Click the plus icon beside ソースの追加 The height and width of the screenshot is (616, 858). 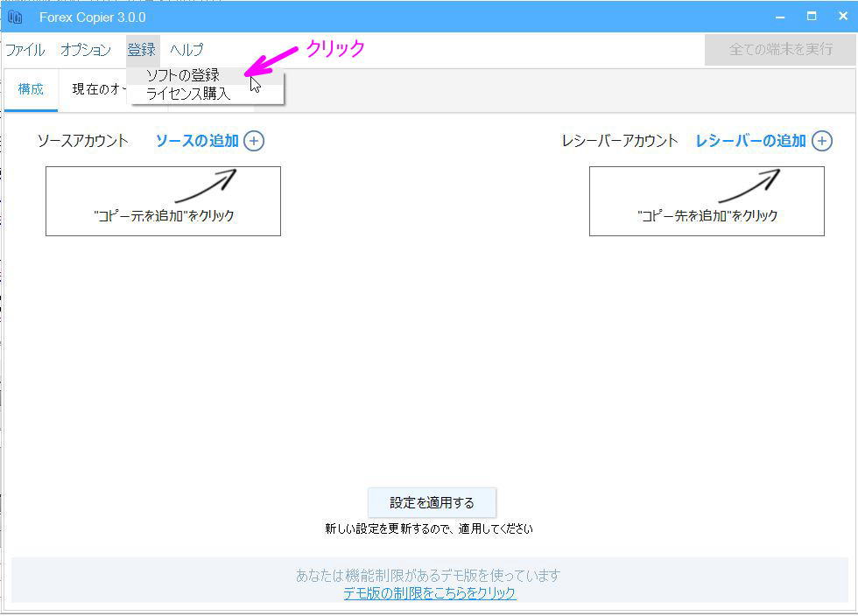(x=254, y=141)
